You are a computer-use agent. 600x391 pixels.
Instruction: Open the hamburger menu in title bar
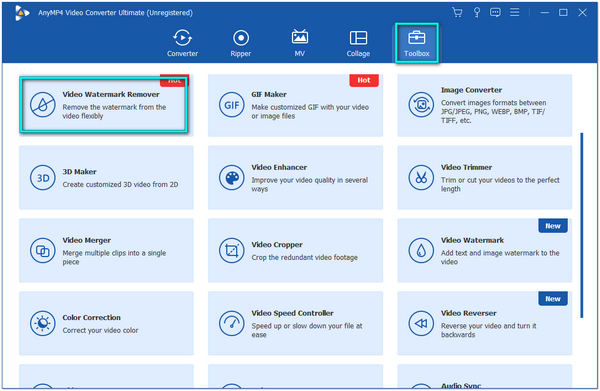[515, 12]
